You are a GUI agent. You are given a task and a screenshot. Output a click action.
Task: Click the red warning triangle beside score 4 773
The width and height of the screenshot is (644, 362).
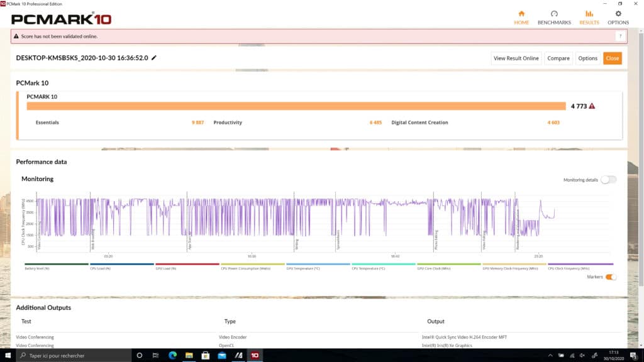point(592,106)
